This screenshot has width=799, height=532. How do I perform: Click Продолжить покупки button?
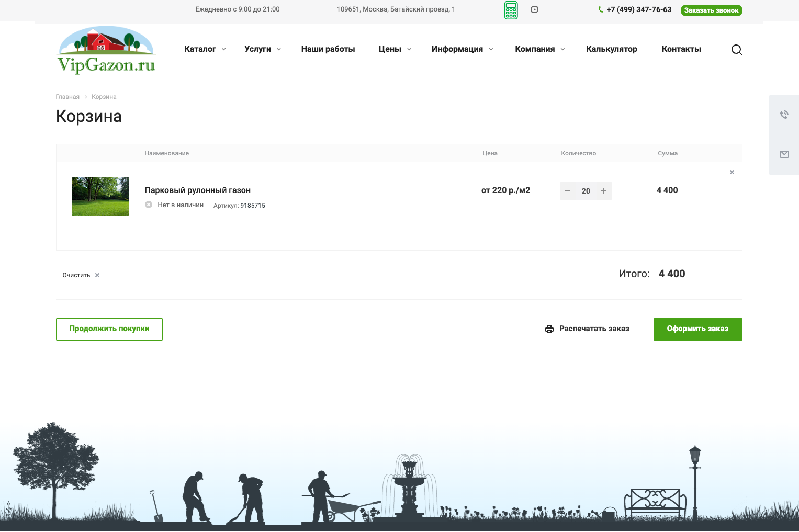coord(109,329)
